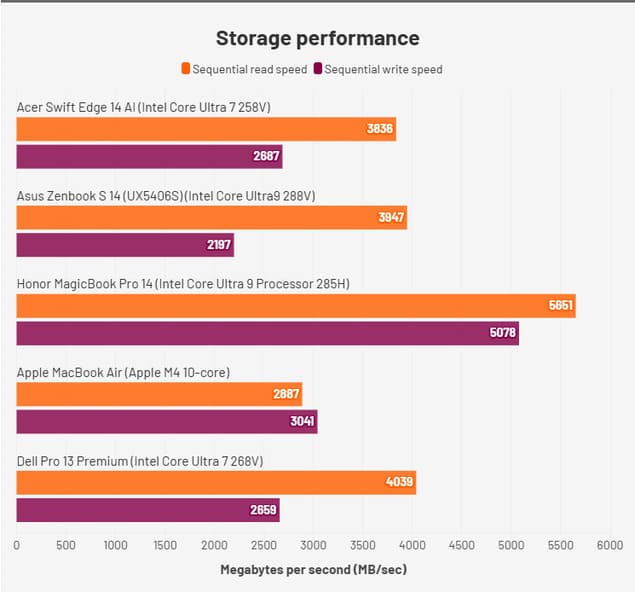Image resolution: width=635 pixels, height=592 pixels.
Task: Select the Acer read speed bar (3836)
Action: click(206, 129)
